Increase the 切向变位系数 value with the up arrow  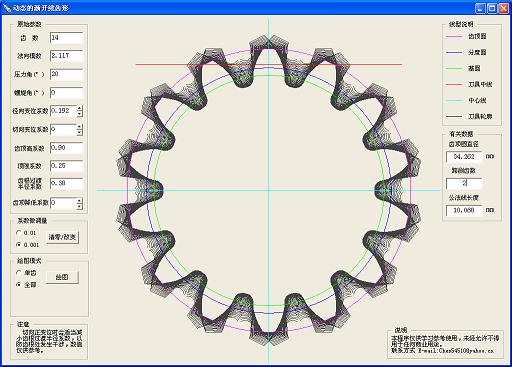pos(79,127)
